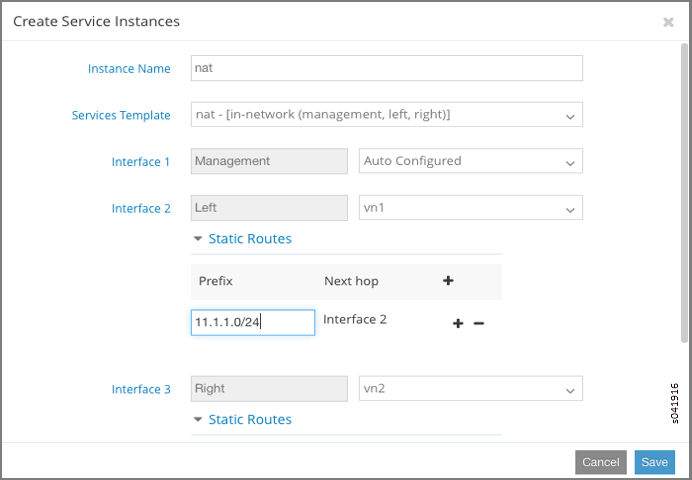Screen dimensions: 692x480
Task: Open the vn1 network dropdown
Action: [x=470, y=208]
